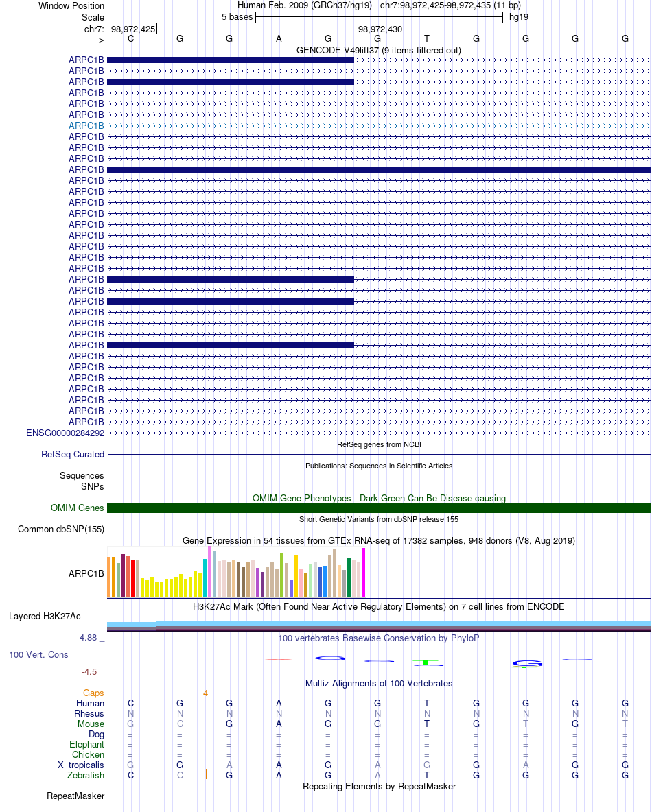Click base T in the top sequence ruler
Screen dimensions: 652x812
(x=427, y=39)
